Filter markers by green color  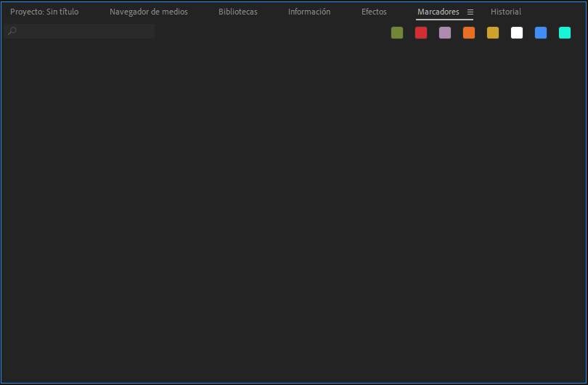click(x=397, y=33)
